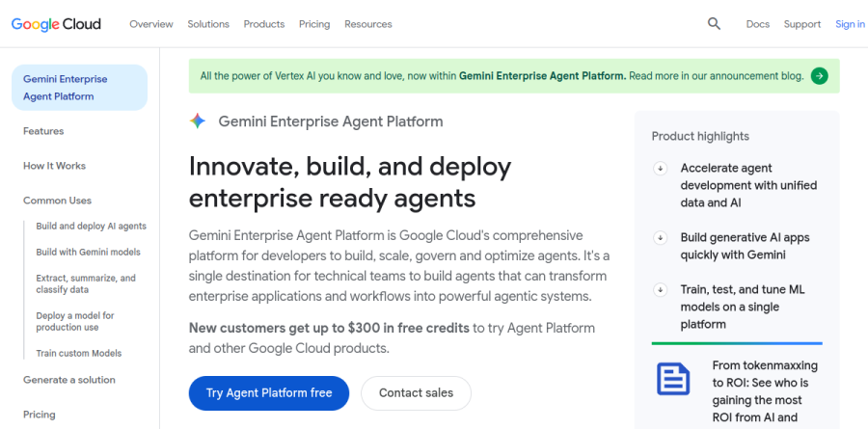Click Accelerate agent development highlight text
Screen dimensions: 868x429
pos(748,185)
